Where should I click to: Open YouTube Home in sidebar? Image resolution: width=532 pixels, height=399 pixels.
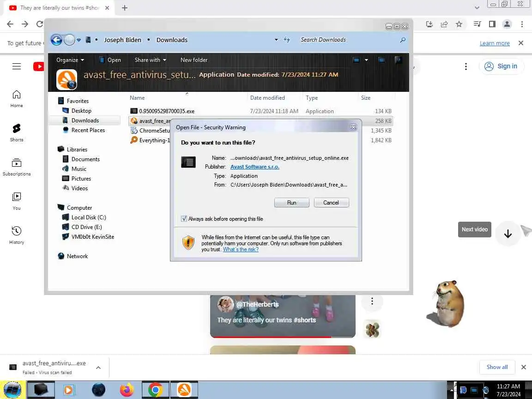tap(16, 99)
